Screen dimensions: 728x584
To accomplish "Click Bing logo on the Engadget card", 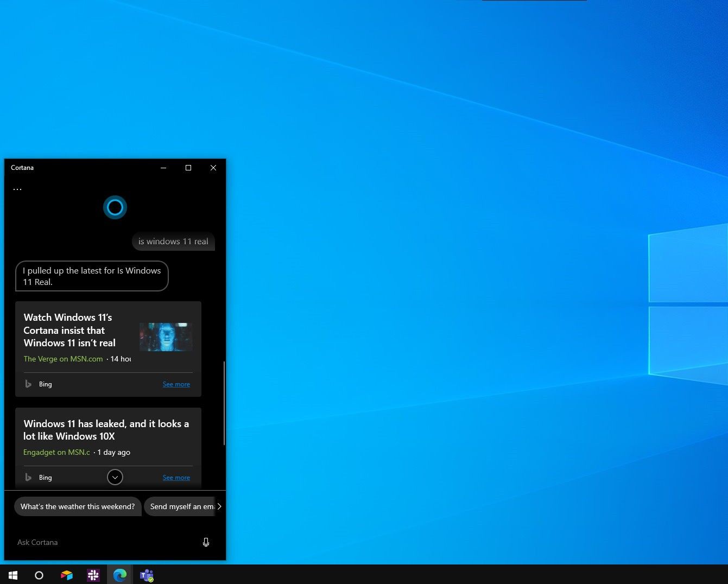I will click(x=28, y=478).
